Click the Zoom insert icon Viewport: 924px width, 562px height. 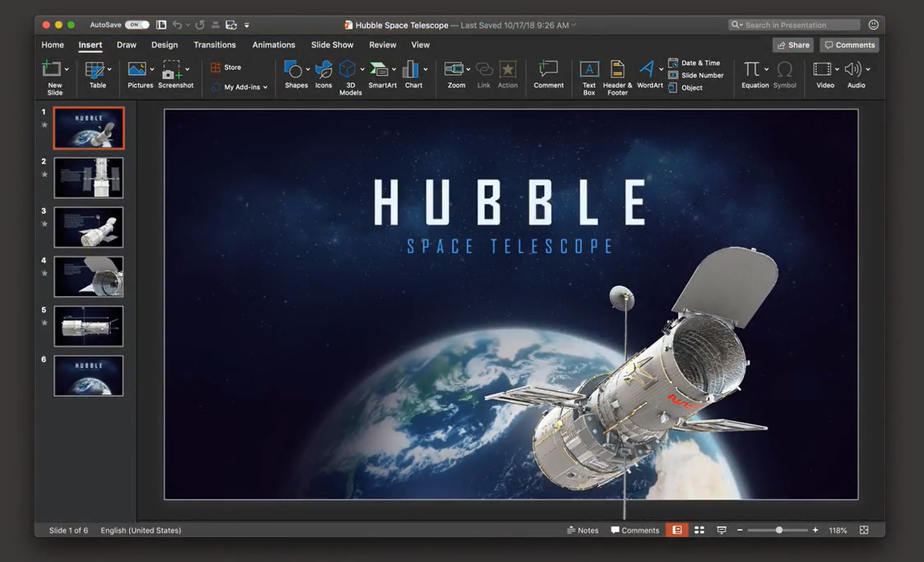click(454, 69)
